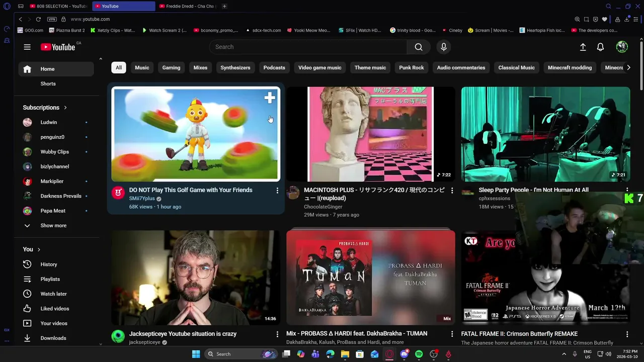Open options for FATAL FRAME II video
Viewport: 644px width, 362px height.
click(x=627, y=334)
